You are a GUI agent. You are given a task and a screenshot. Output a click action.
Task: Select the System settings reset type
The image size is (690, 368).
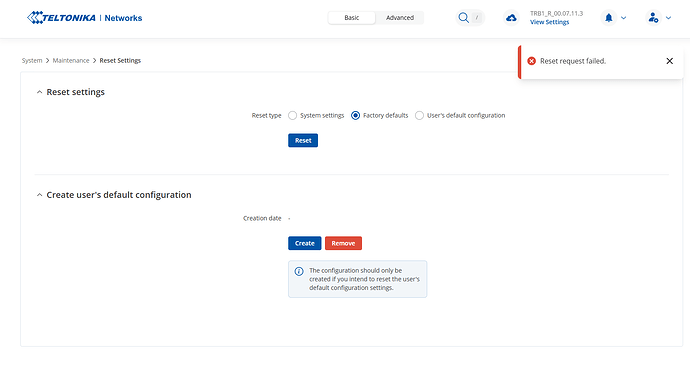[x=292, y=115]
